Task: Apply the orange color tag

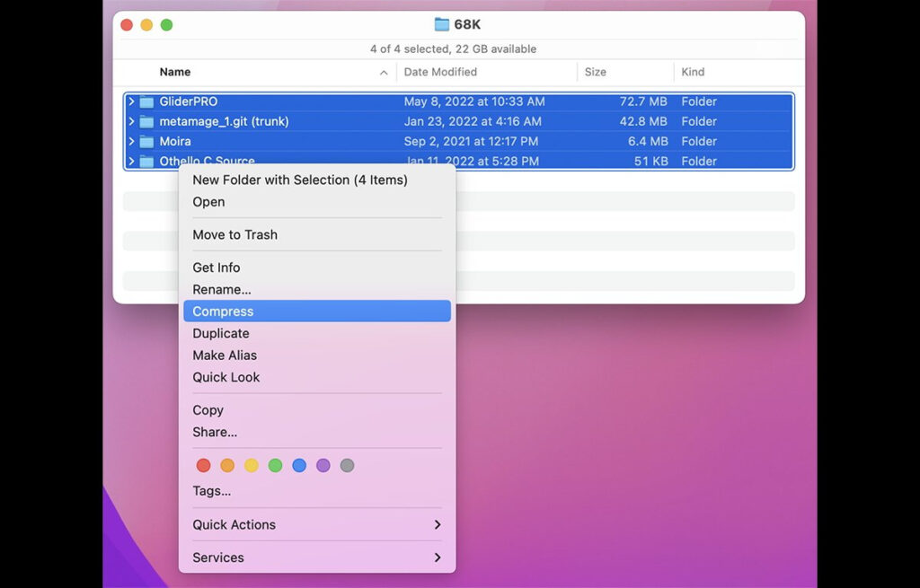Action: 227,466
